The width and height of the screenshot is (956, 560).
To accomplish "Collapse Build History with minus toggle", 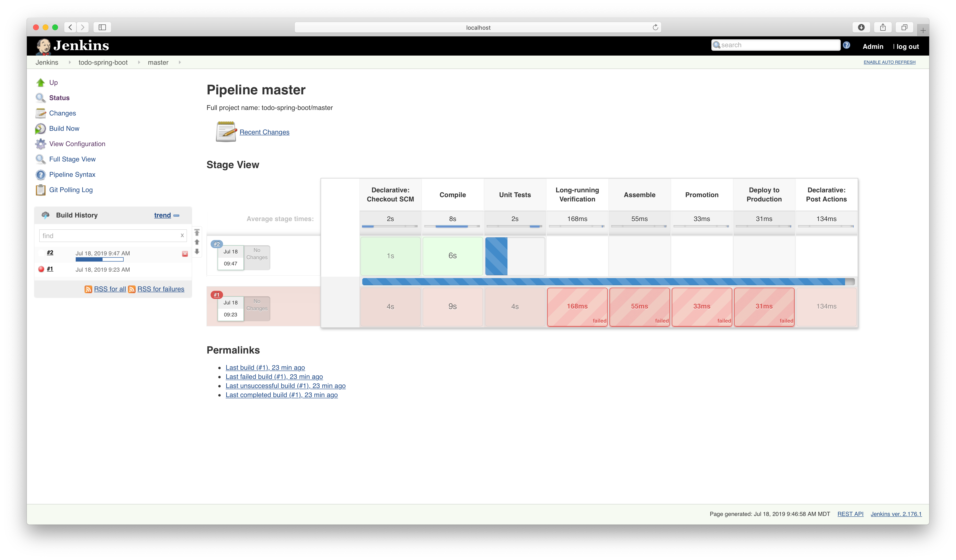I will coord(176,215).
